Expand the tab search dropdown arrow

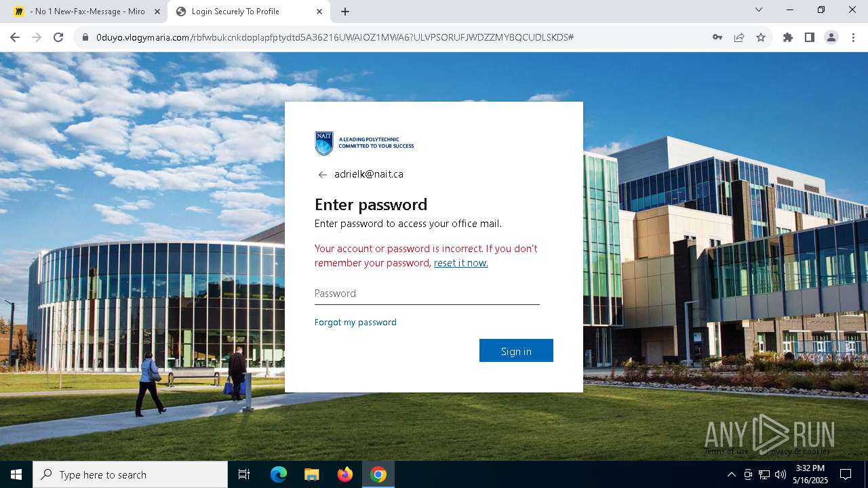click(x=759, y=9)
